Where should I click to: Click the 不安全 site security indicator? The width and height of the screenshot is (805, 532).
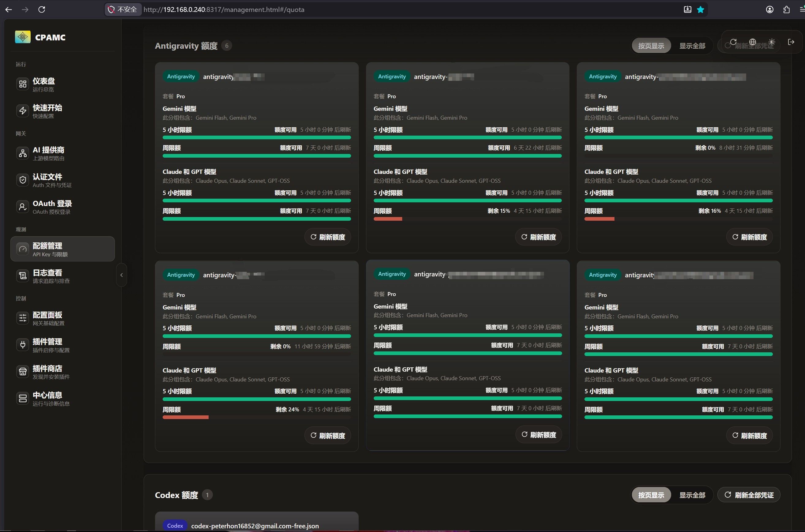tap(122, 9)
